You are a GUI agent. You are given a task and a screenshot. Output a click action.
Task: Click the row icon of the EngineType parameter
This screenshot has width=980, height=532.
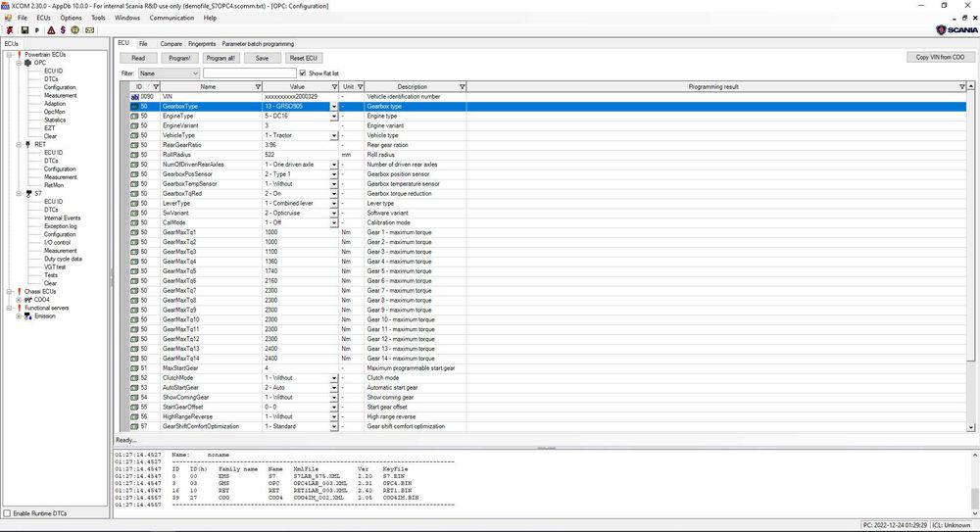[x=134, y=117]
